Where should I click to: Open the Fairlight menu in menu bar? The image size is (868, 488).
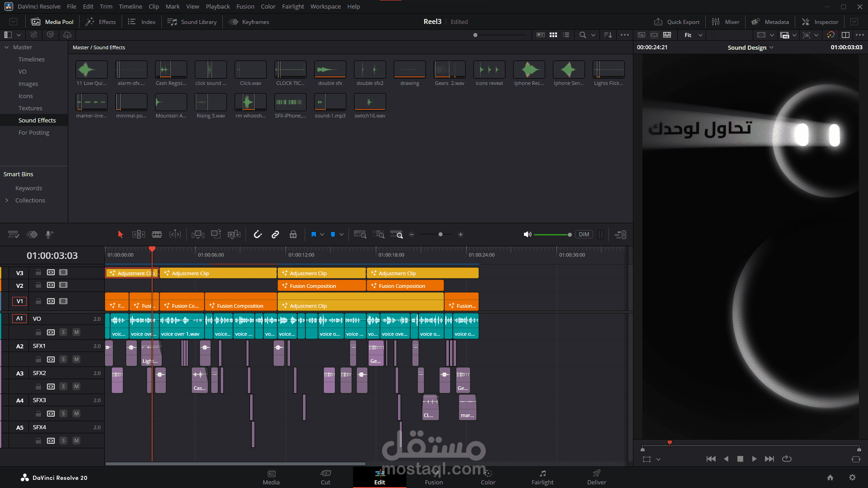point(292,6)
